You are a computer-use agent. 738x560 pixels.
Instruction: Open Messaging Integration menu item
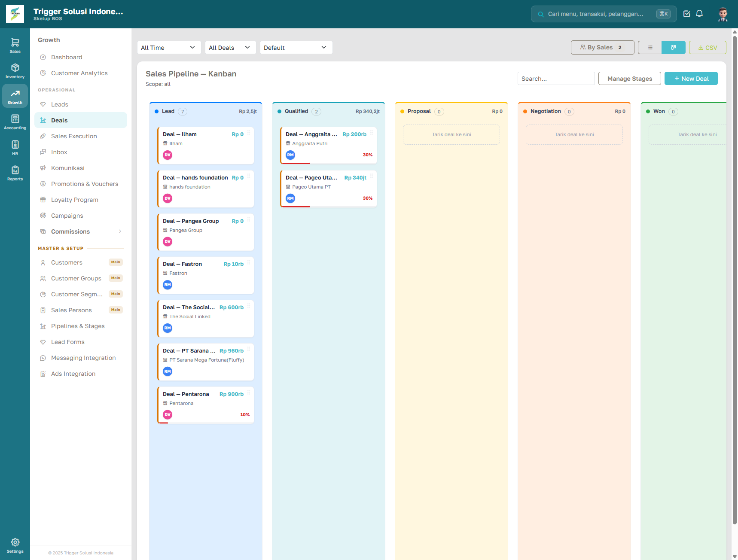pyautogui.click(x=81, y=358)
